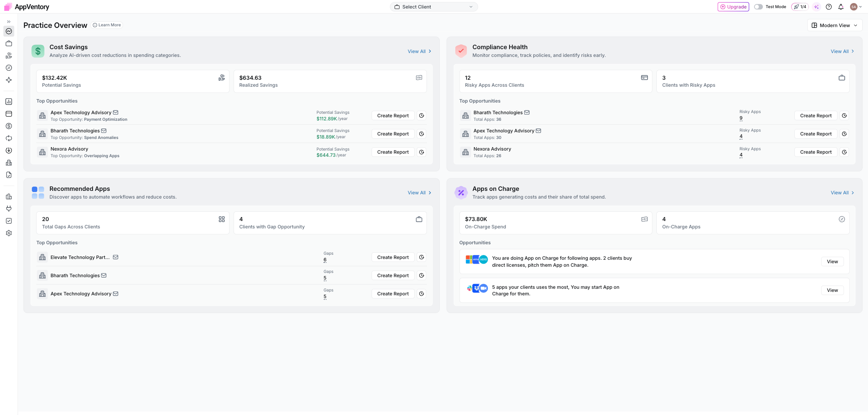Open the 12 Risky Apps Across Clients card
Screen dimensions: 868x415
pos(556,81)
